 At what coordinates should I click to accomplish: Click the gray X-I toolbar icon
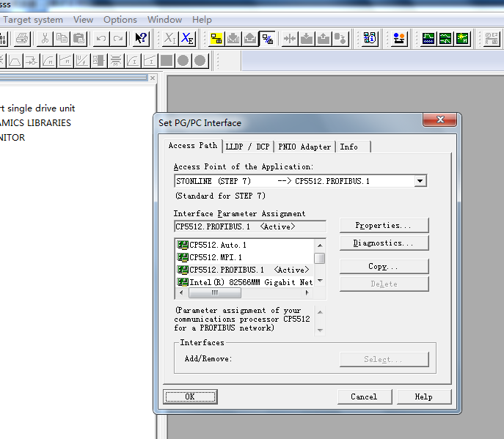[x=169, y=39]
